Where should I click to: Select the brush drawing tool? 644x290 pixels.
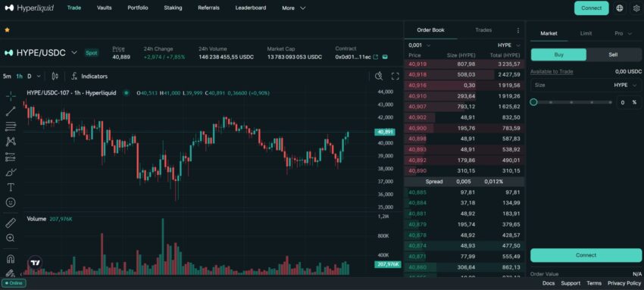pyautogui.click(x=11, y=172)
